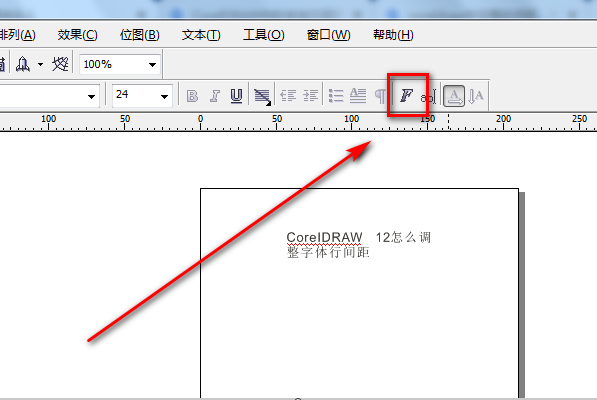Toggle non-printing characters pilcrow icon
Viewport: 597px width, 400px height.
pyautogui.click(x=380, y=96)
